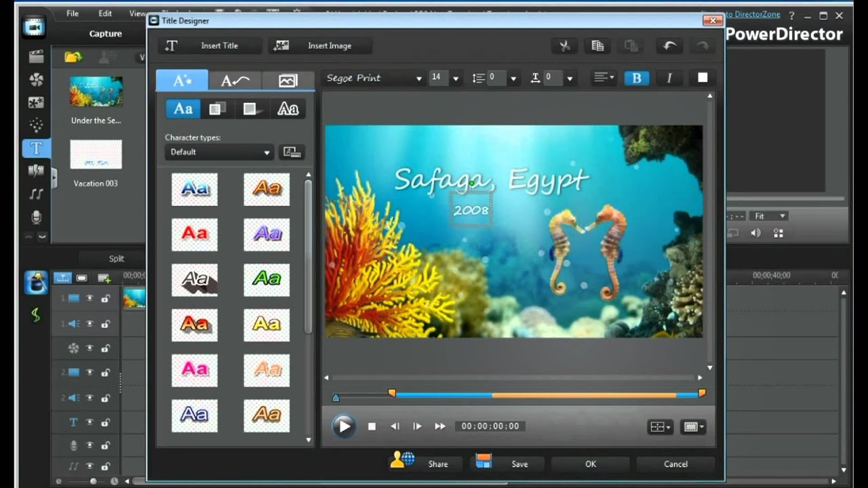This screenshot has height=488, width=868.
Task: Click the Undo arrow icon
Action: (x=669, y=45)
